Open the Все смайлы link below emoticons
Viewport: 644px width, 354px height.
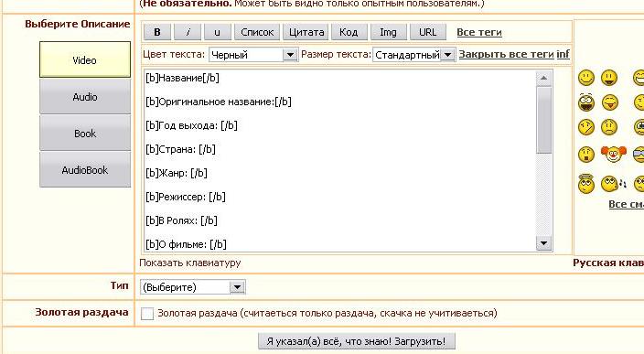[626, 204]
